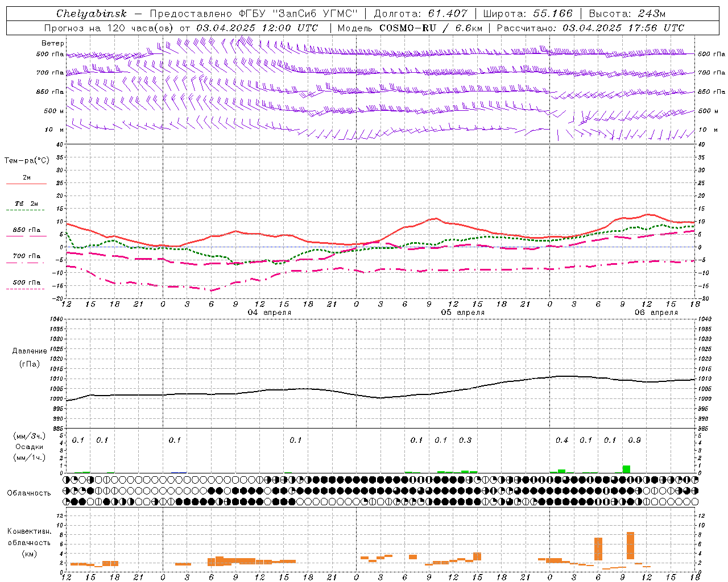Click the Широта: 55.166 value
The height and width of the screenshot is (582, 728).
pos(527,13)
